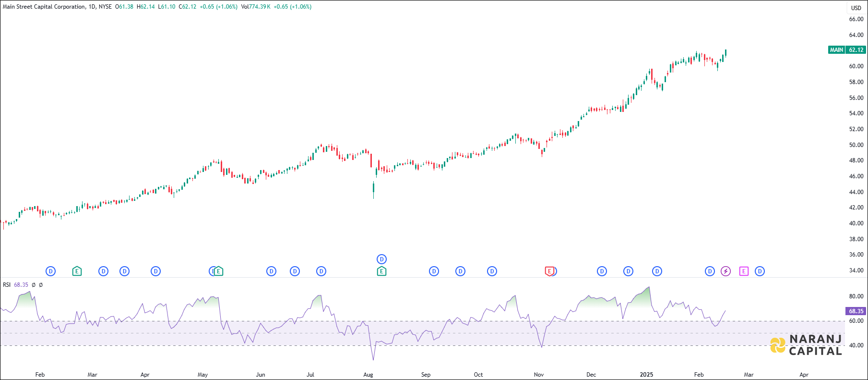
Task: Click the 34.00 price axis label
Action: pos(856,270)
